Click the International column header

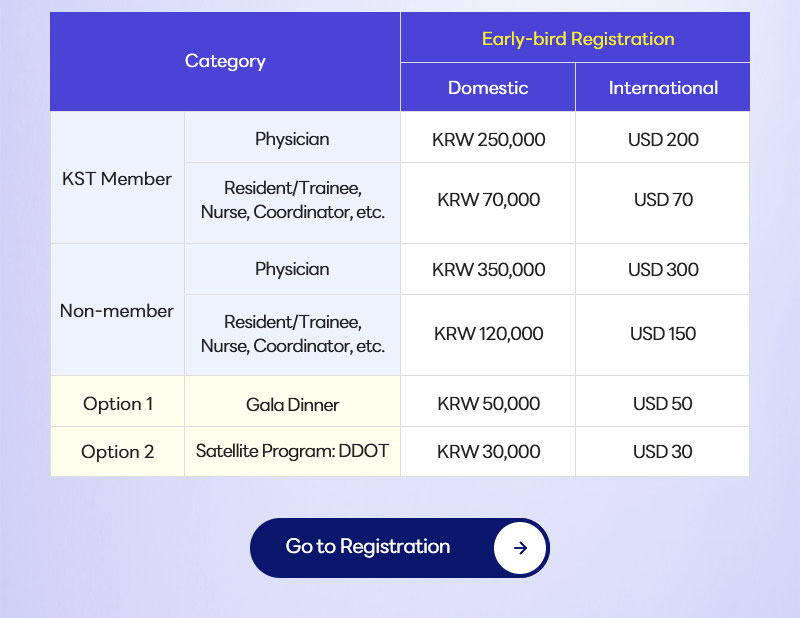[x=663, y=88]
